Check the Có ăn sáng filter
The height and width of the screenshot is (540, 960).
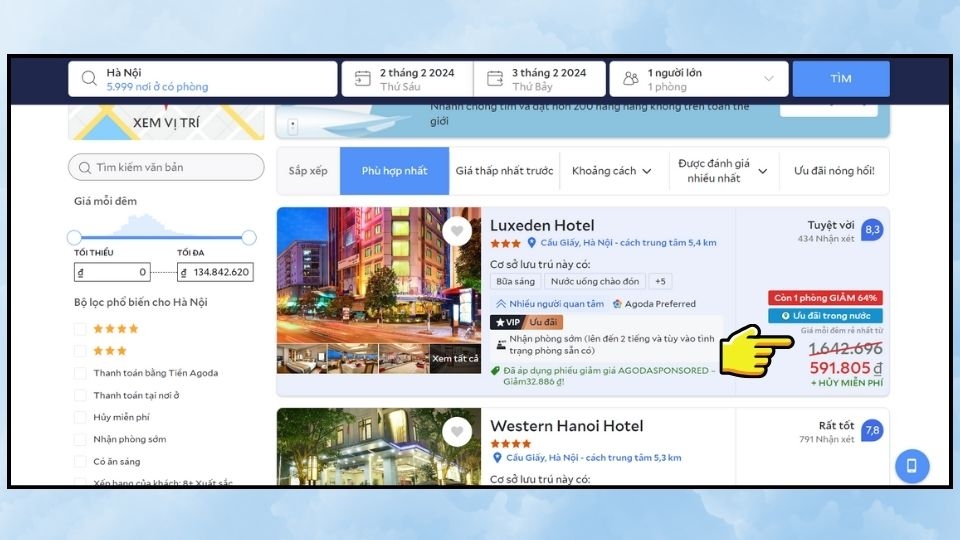[80, 461]
